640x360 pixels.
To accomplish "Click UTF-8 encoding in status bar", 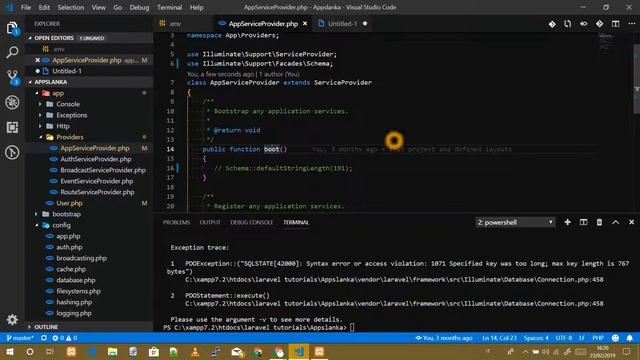I will pyautogui.click(x=564, y=338).
